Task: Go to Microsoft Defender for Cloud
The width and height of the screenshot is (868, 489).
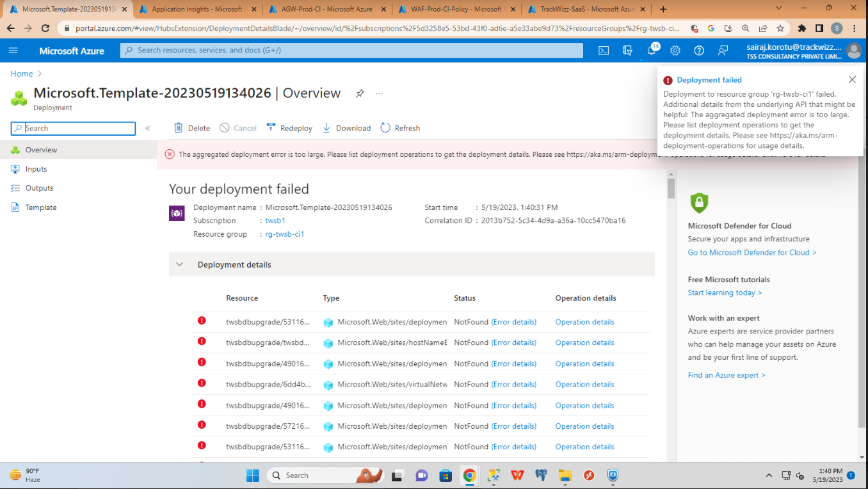Action: pyautogui.click(x=752, y=252)
